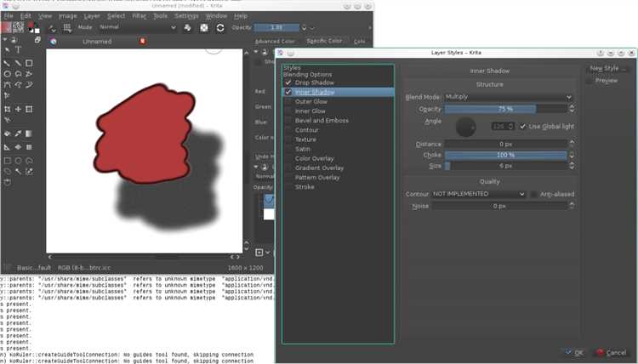Select the Text tool in toolbox

19,49
